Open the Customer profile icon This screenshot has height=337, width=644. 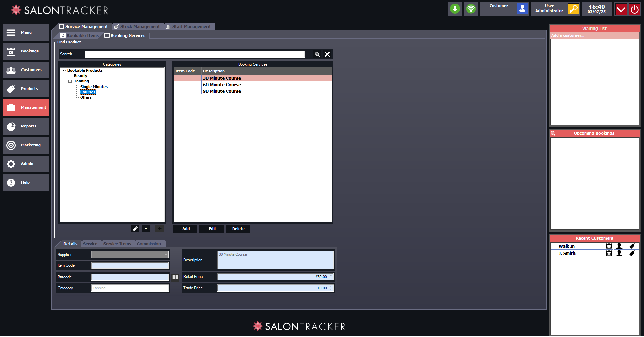pyautogui.click(x=522, y=9)
